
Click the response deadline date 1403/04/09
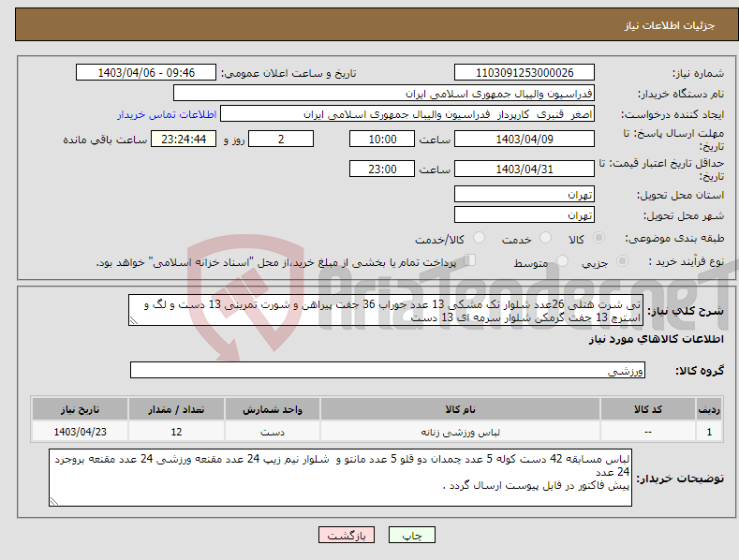pyautogui.click(x=525, y=139)
